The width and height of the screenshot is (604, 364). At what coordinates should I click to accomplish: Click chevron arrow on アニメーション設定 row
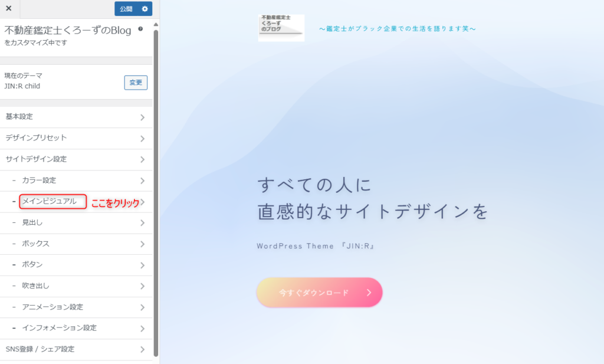pyautogui.click(x=143, y=307)
